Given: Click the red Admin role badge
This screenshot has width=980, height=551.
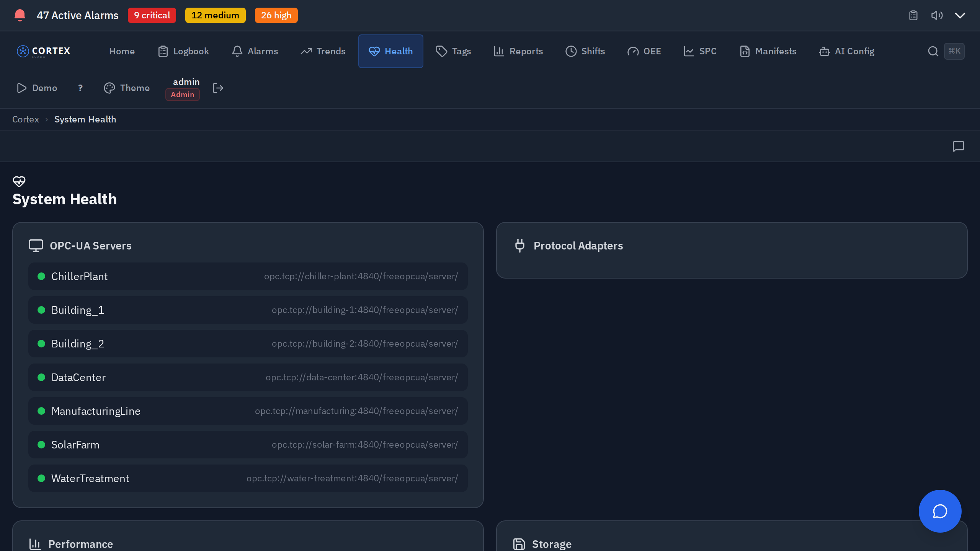Looking at the screenshot, I should click(x=182, y=94).
